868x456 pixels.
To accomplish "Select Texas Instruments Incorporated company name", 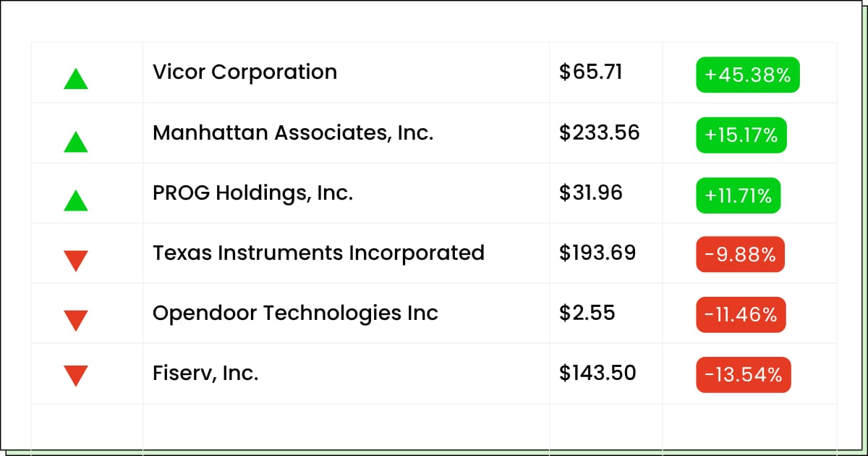I will point(318,253).
